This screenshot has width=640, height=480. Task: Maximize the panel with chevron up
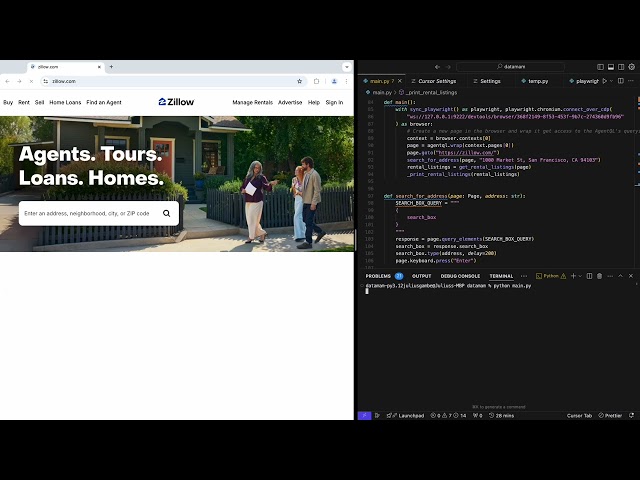620,276
